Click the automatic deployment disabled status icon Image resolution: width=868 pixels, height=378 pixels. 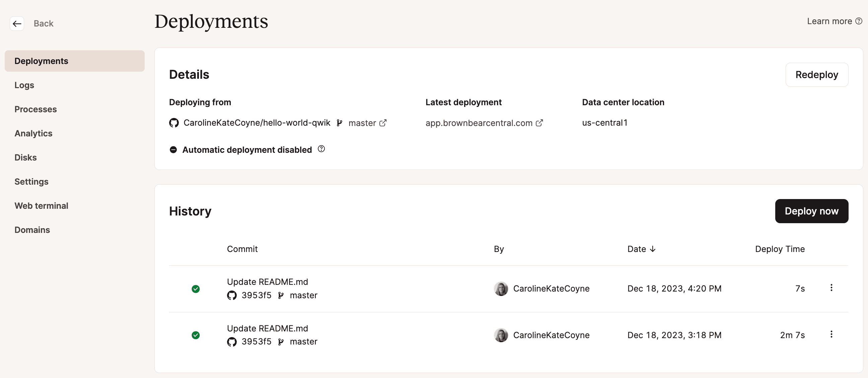pyautogui.click(x=173, y=149)
